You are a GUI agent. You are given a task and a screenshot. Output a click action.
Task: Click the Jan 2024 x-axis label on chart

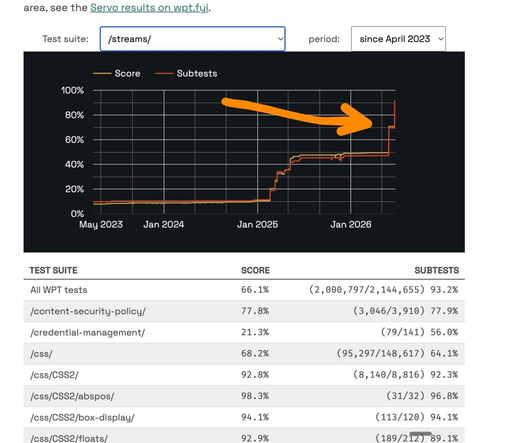click(164, 225)
